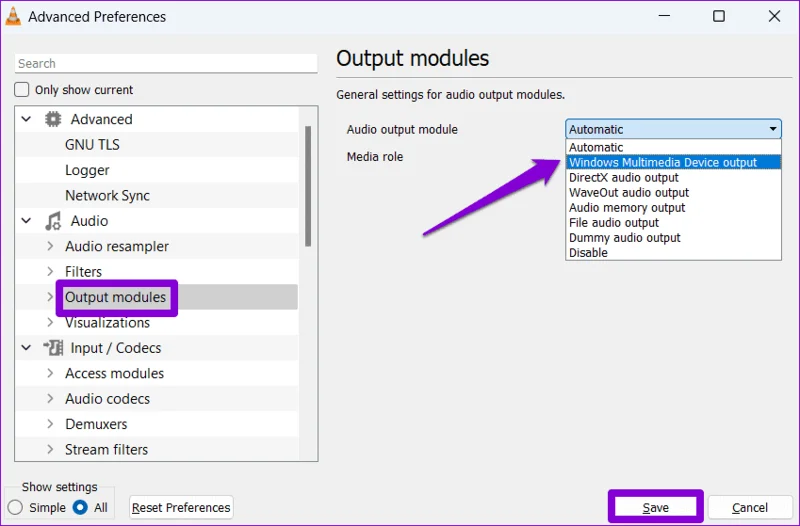Image resolution: width=800 pixels, height=526 pixels.
Task: Open the Audio output module dropdown arrow
Action: click(x=773, y=129)
